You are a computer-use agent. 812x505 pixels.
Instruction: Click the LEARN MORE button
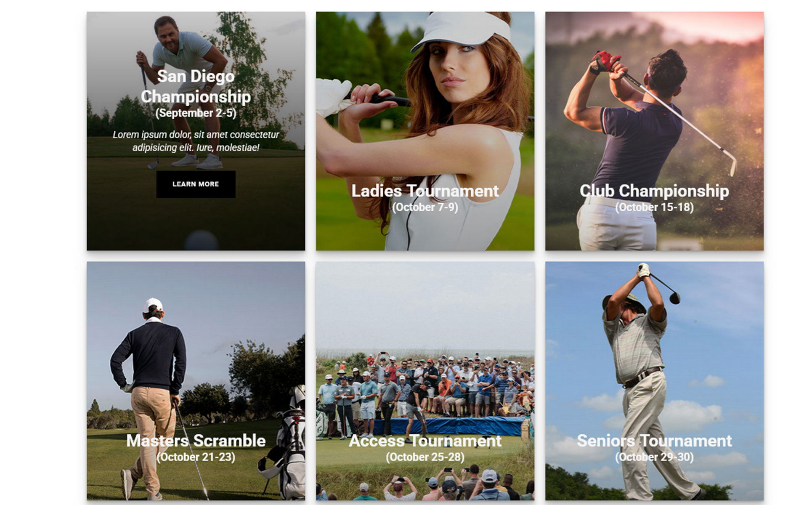tap(196, 184)
